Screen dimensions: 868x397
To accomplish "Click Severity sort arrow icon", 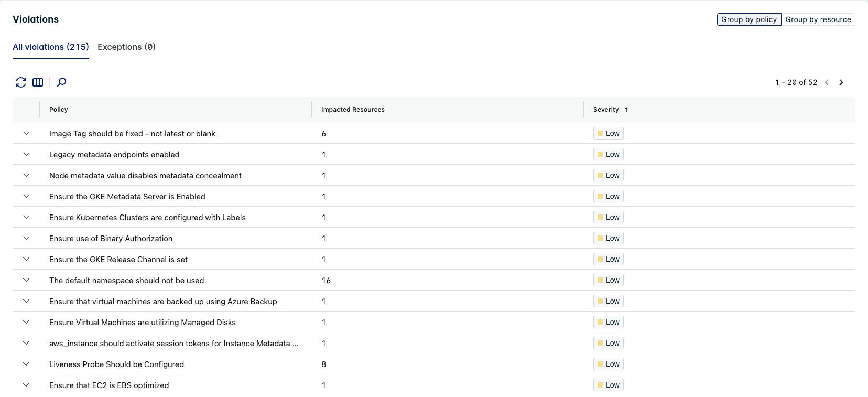I will [x=626, y=110].
